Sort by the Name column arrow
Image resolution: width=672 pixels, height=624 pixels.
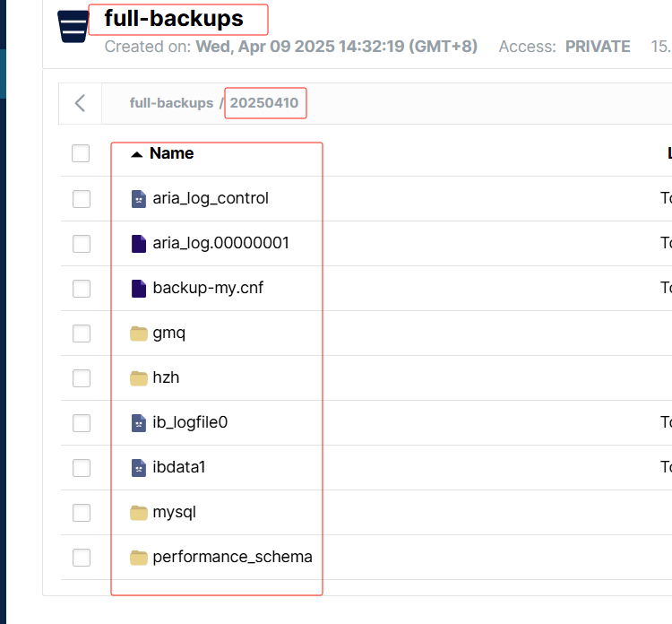coord(137,154)
